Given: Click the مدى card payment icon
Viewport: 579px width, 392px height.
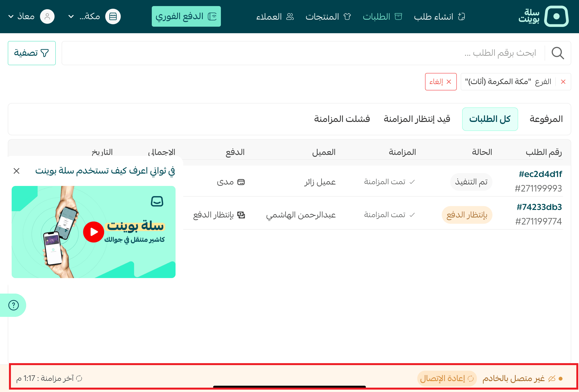Looking at the screenshot, I should click(x=241, y=182).
